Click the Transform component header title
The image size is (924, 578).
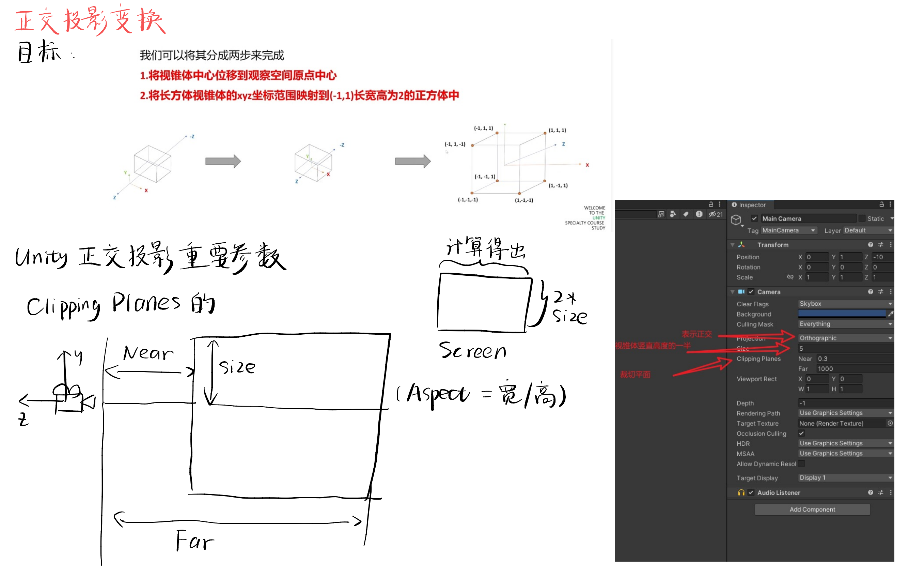772,245
